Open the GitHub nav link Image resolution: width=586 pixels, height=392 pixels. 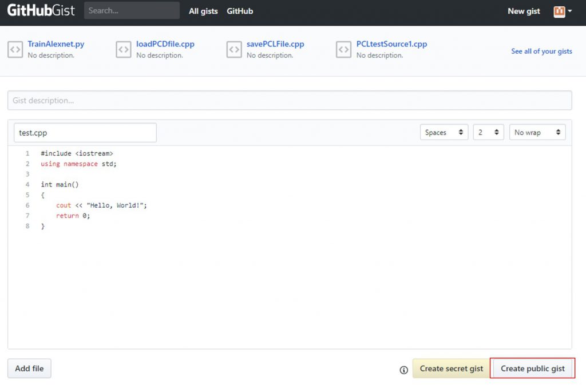240,11
